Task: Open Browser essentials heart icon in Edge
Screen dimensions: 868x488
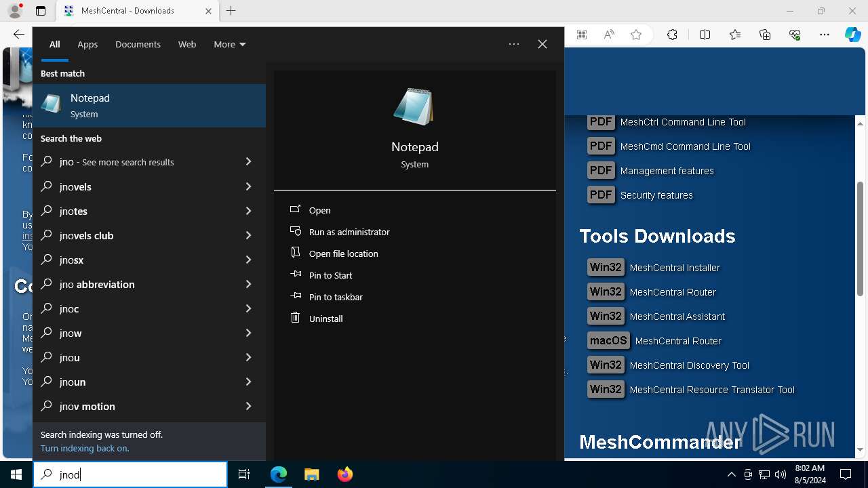Action: tap(795, 35)
